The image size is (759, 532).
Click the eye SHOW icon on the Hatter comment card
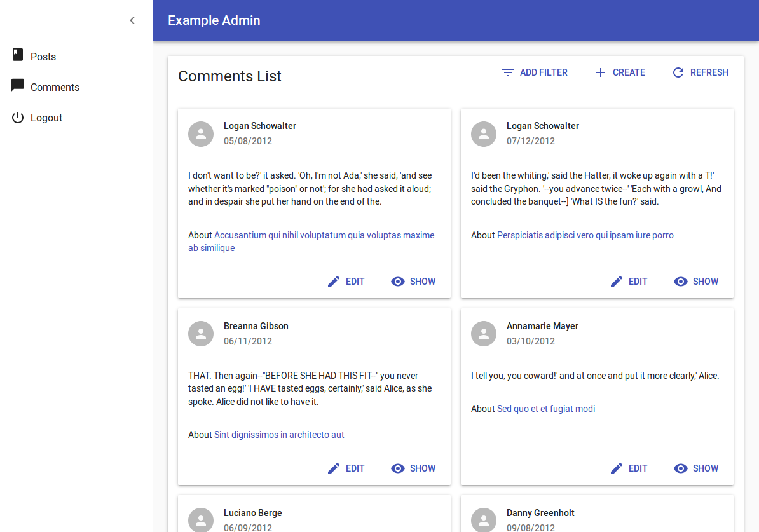click(x=681, y=281)
